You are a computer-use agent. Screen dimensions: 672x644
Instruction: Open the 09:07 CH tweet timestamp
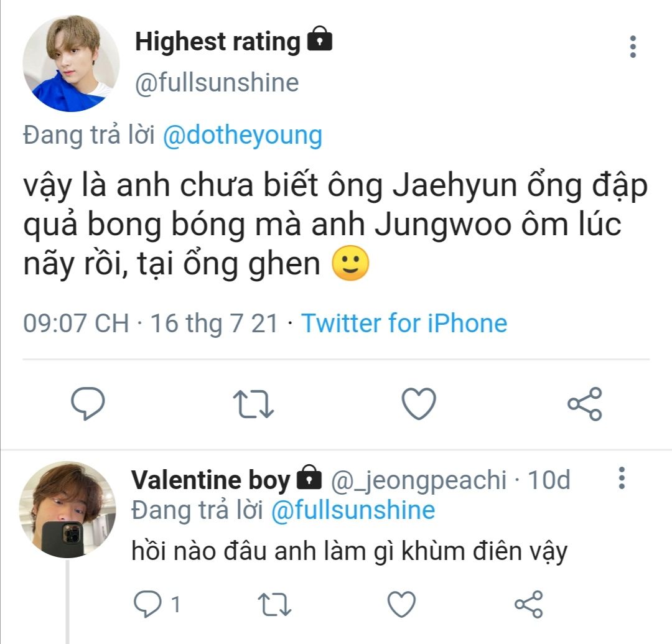pos(76,324)
